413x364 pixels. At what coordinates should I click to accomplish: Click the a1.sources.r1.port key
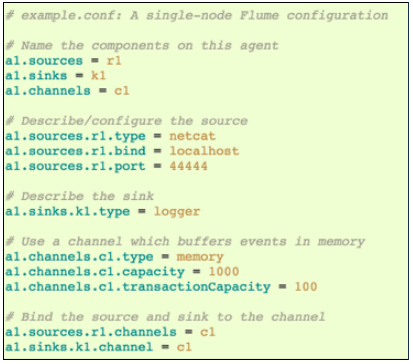(x=76, y=167)
